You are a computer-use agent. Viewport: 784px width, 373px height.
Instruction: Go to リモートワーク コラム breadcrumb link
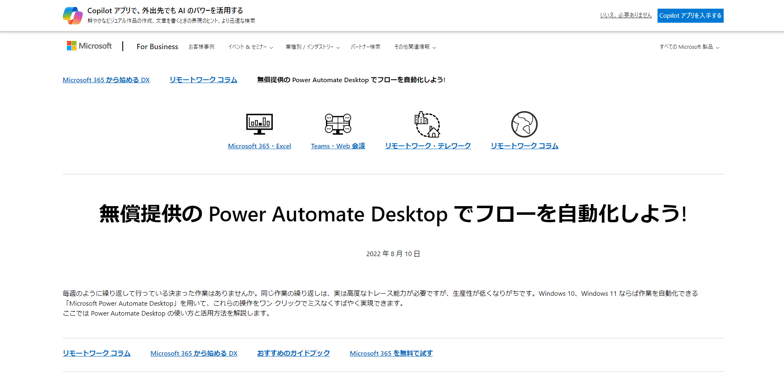click(203, 80)
